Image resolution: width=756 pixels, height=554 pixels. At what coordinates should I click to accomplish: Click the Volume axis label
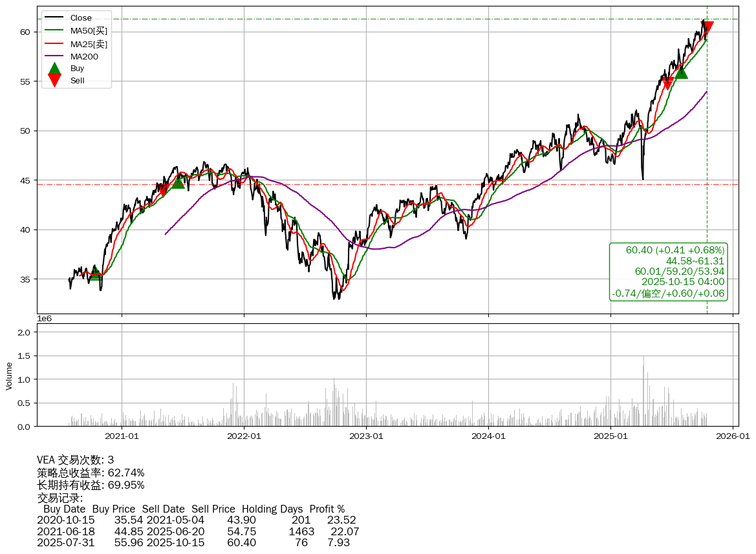[9, 376]
